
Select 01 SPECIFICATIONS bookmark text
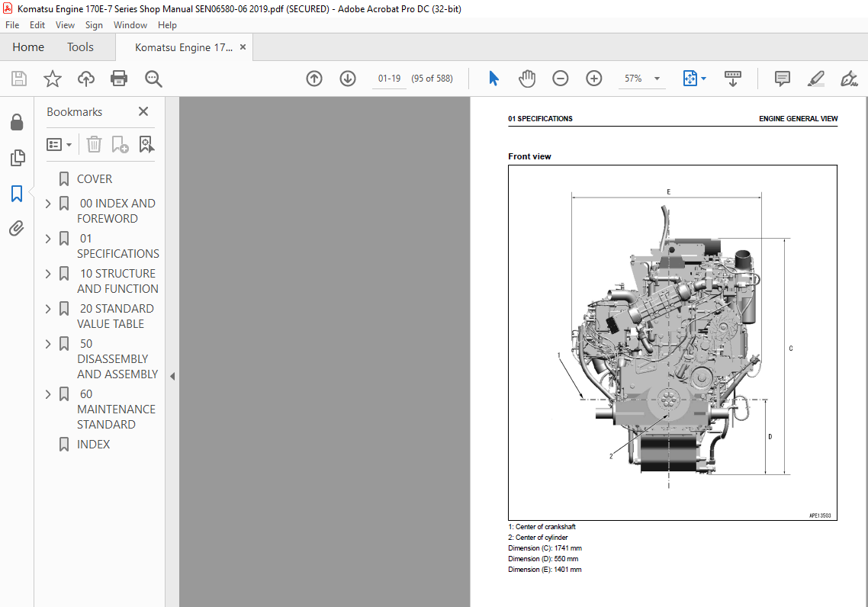pyautogui.click(x=118, y=246)
